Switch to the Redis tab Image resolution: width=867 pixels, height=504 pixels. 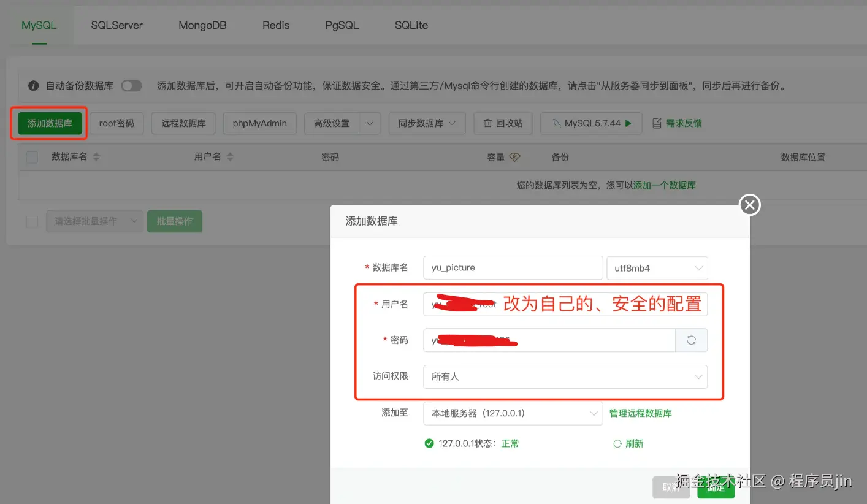[276, 25]
